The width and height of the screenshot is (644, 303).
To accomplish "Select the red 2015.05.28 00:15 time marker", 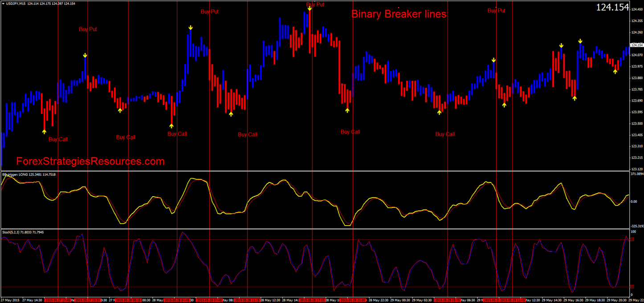I will (x=128, y=300).
